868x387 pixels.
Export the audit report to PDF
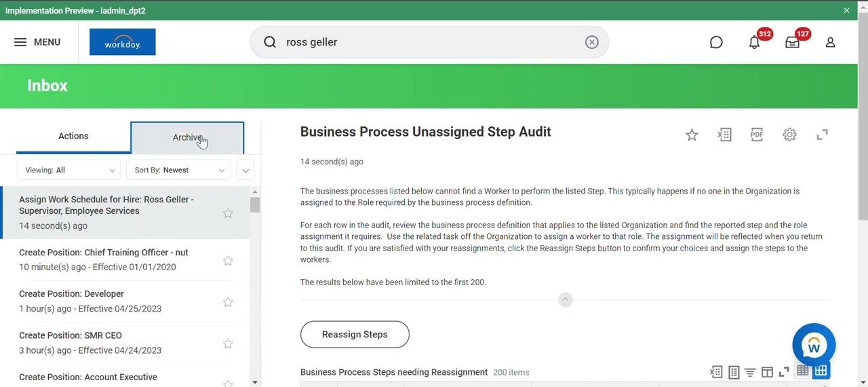coord(757,135)
